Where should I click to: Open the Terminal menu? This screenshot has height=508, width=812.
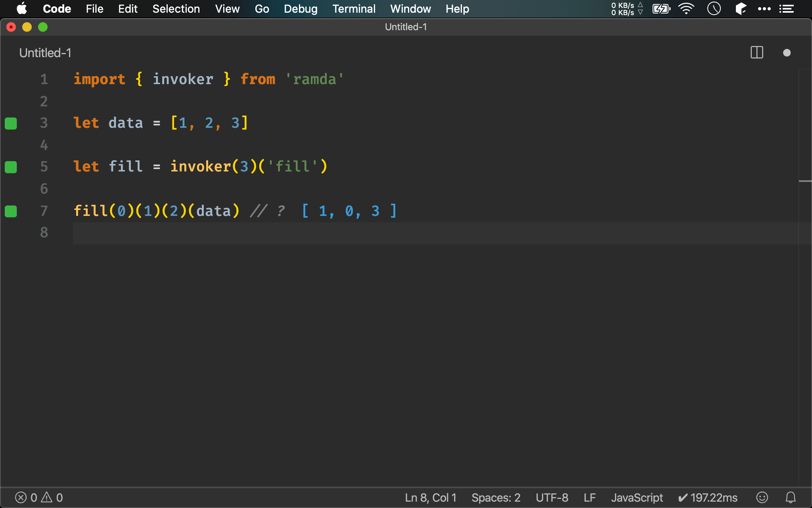coord(354,9)
